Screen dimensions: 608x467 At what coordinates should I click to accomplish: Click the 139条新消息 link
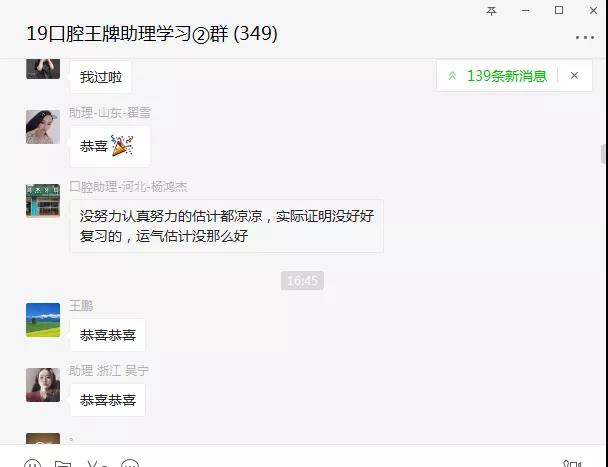507,76
